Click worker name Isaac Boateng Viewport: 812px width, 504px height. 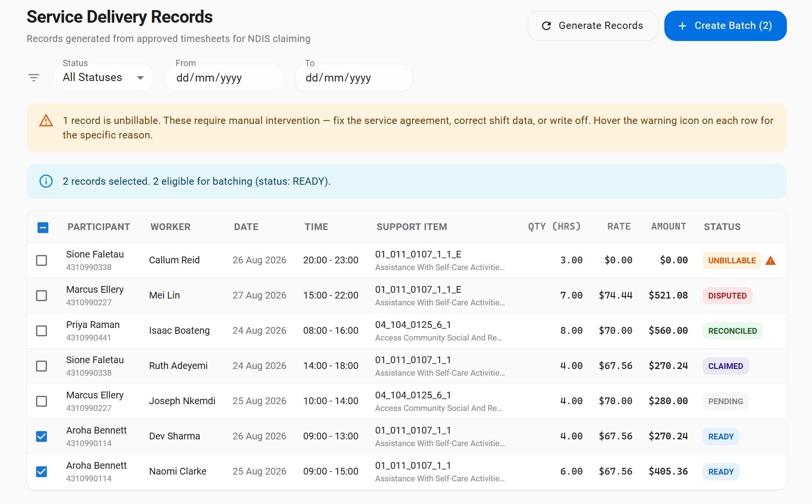click(x=179, y=331)
